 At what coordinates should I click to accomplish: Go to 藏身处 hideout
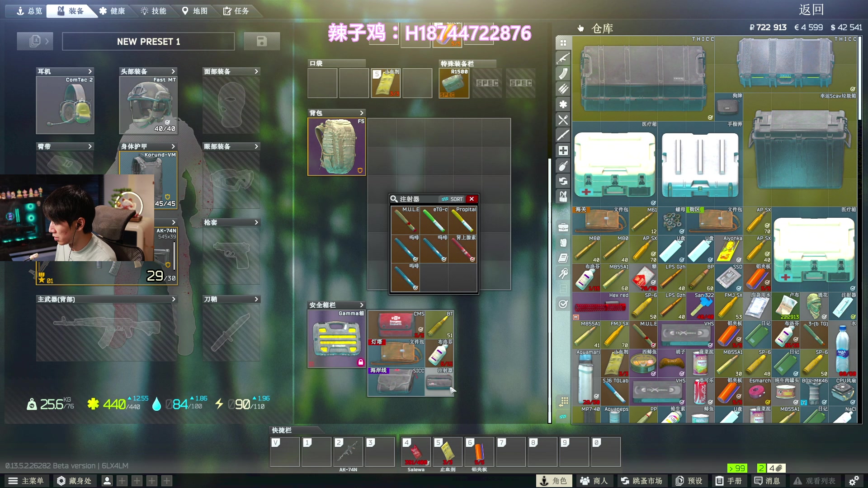point(75,481)
